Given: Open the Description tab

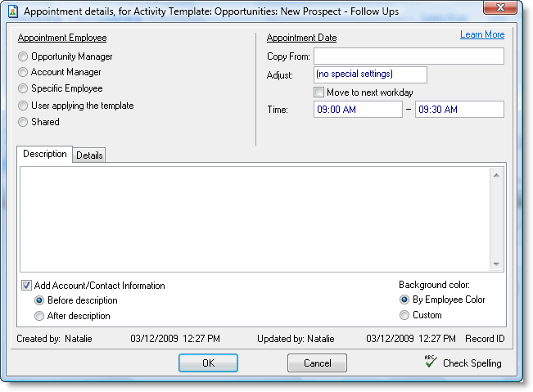Looking at the screenshot, I should pos(45,155).
